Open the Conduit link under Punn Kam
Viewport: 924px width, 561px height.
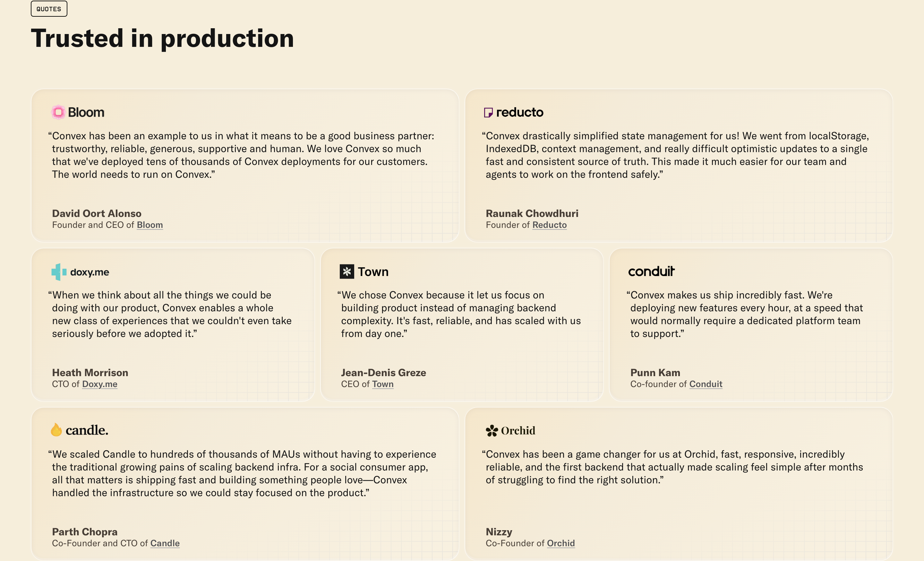point(706,384)
